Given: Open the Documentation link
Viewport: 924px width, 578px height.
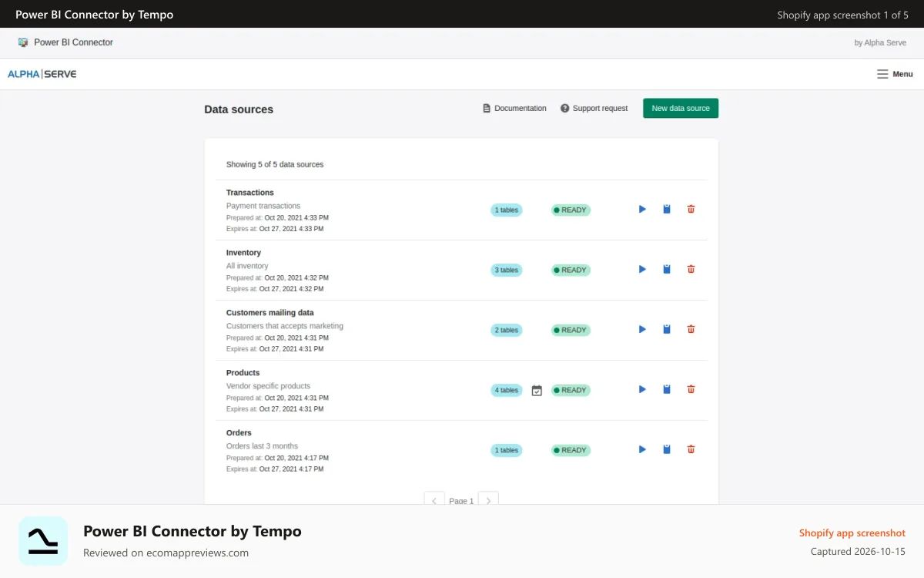Looking at the screenshot, I should coord(514,109).
